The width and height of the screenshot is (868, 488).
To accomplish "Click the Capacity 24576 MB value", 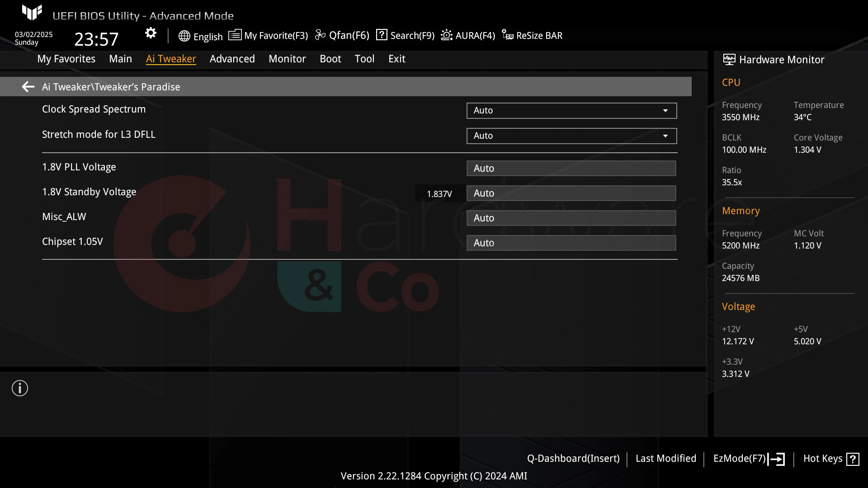I will click(741, 278).
